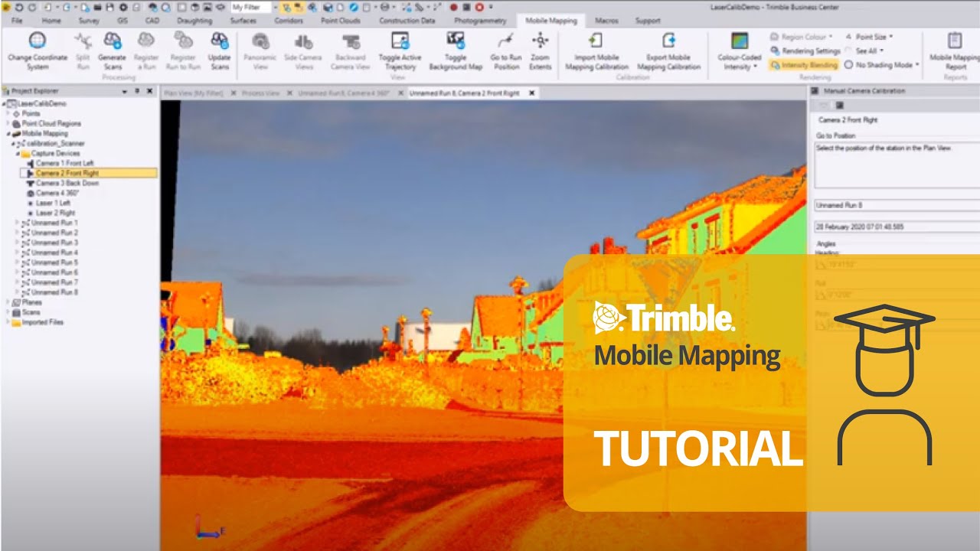The image size is (980, 551).
Task: Open the Project Explorer options arrow
Action: click(x=124, y=91)
